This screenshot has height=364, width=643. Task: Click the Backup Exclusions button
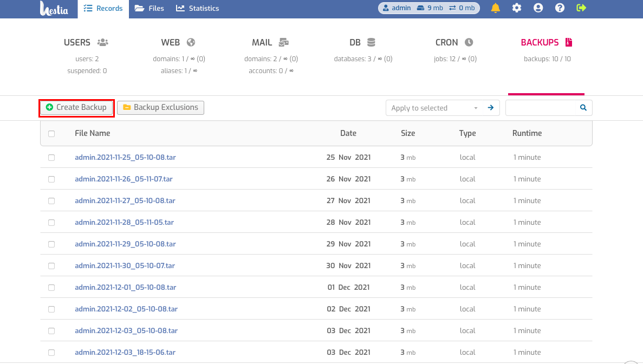[x=160, y=108]
